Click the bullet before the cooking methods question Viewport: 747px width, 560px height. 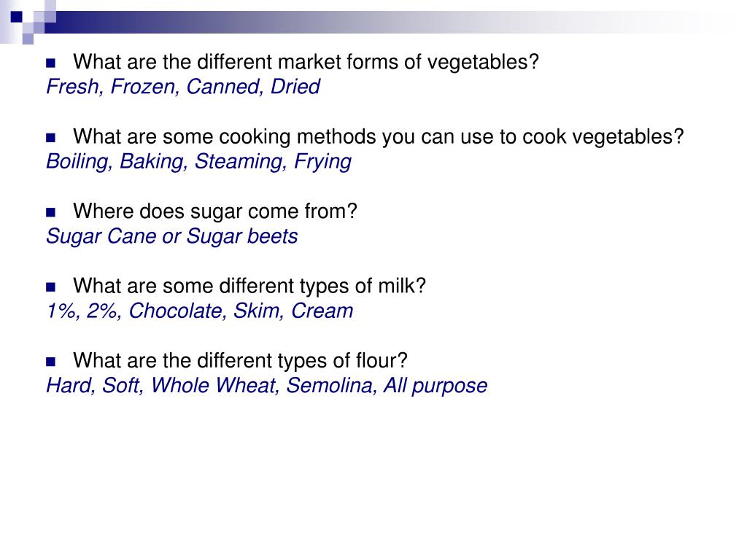[50, 138]
